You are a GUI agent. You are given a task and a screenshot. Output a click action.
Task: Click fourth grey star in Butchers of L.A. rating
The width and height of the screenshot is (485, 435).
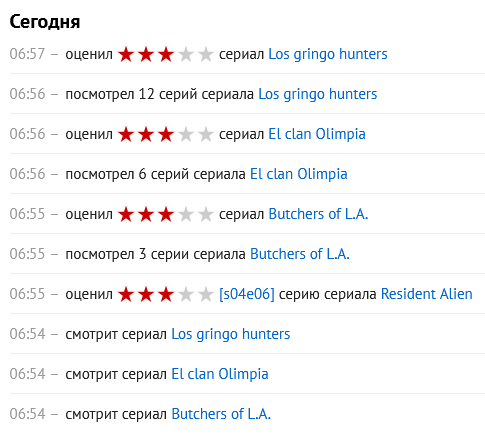(x=186, y=214)
